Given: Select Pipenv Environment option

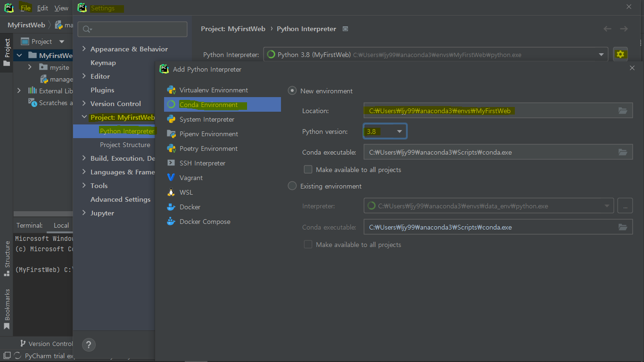Looking at the screenshot, I should [209, 134].
